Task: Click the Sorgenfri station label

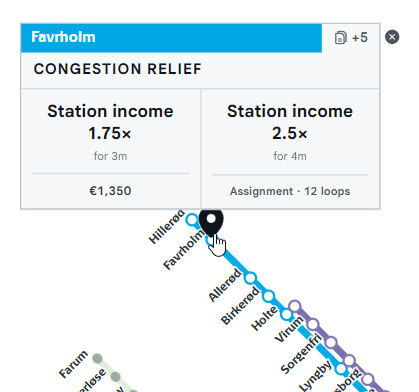Action: (x=301, y=354)
